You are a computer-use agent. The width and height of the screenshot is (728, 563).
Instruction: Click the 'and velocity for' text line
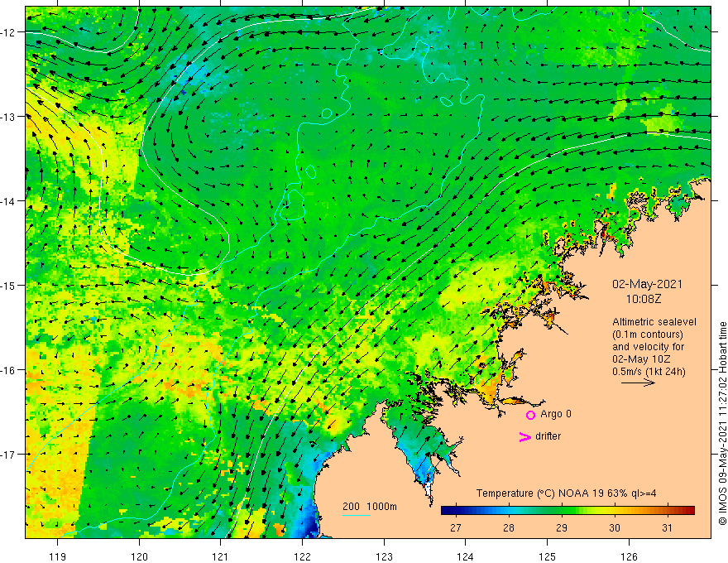648,347
